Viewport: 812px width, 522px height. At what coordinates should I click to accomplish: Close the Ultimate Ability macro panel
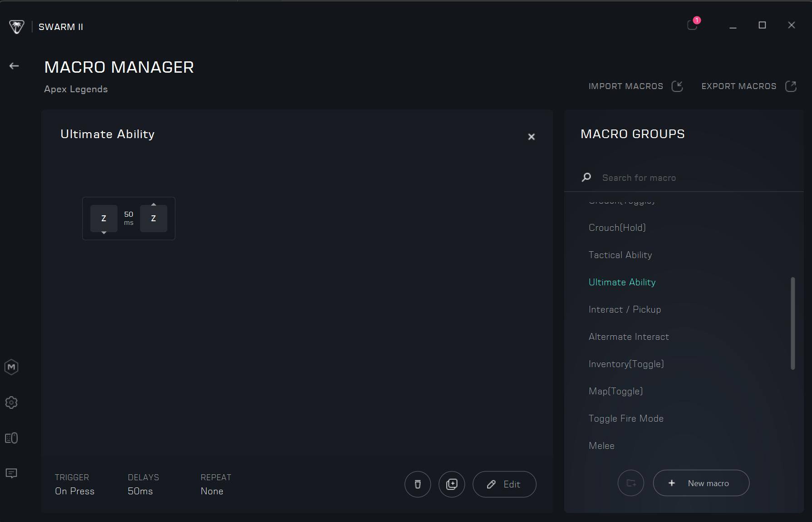pyautogui.click(x=531, y=137)
